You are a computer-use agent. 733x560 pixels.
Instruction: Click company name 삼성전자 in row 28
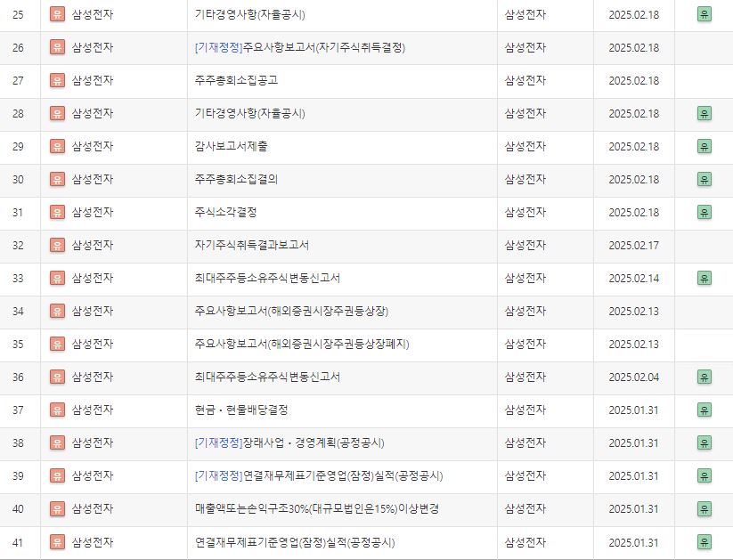[93, 114]
